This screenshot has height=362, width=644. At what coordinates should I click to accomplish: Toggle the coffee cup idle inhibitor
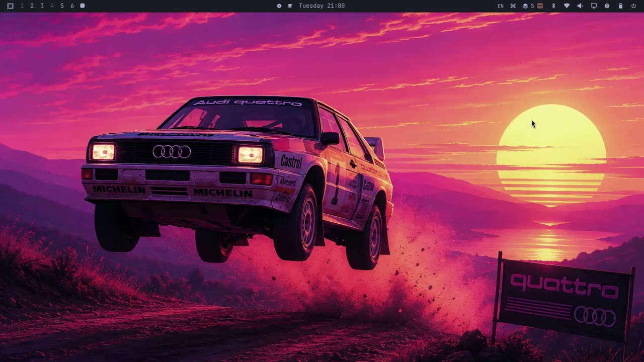pyautogui.click(x=290, y=6)
